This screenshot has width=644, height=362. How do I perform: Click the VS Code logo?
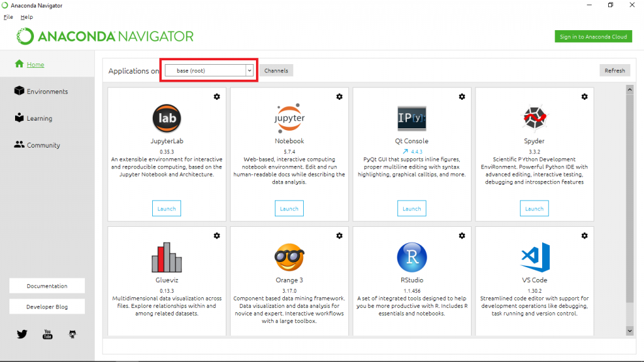(x=535, y=257)
